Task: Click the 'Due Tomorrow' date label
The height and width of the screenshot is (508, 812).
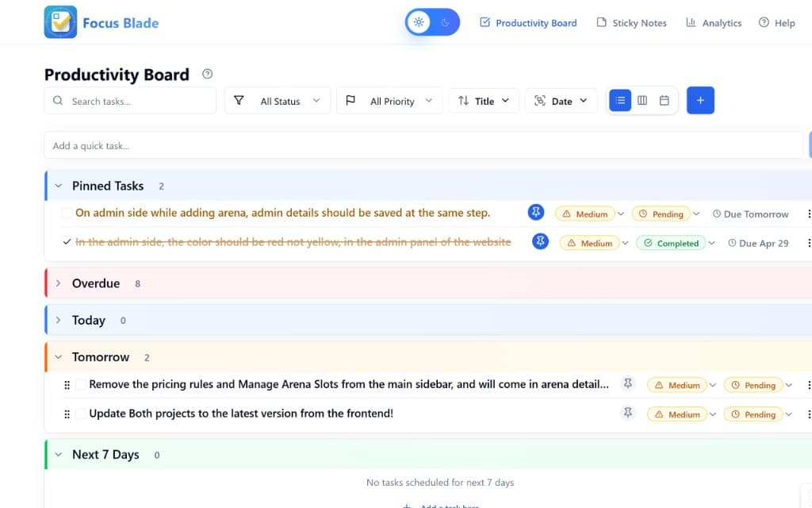Action: click(750, 214)
